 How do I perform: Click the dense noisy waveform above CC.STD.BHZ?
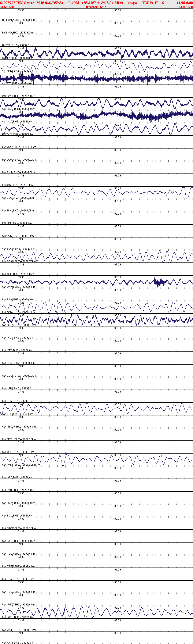tap(96, 78)
